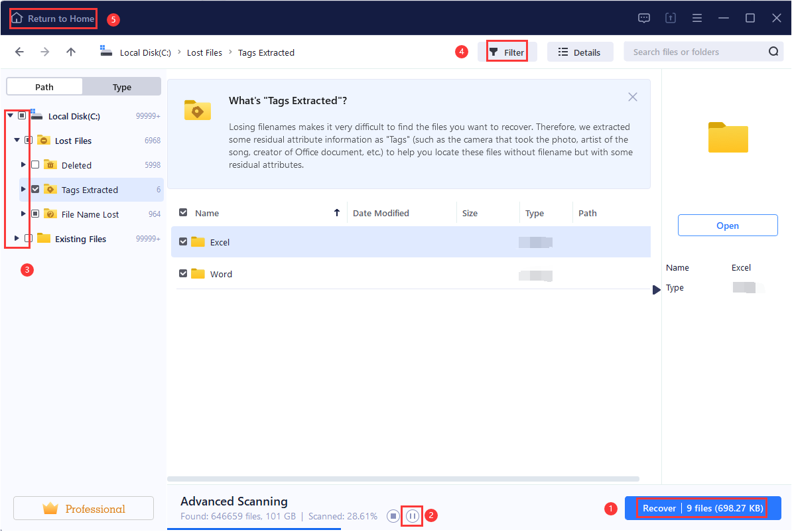
Task: Collapse the Lost Files tree node
Action: pos(17,140)
